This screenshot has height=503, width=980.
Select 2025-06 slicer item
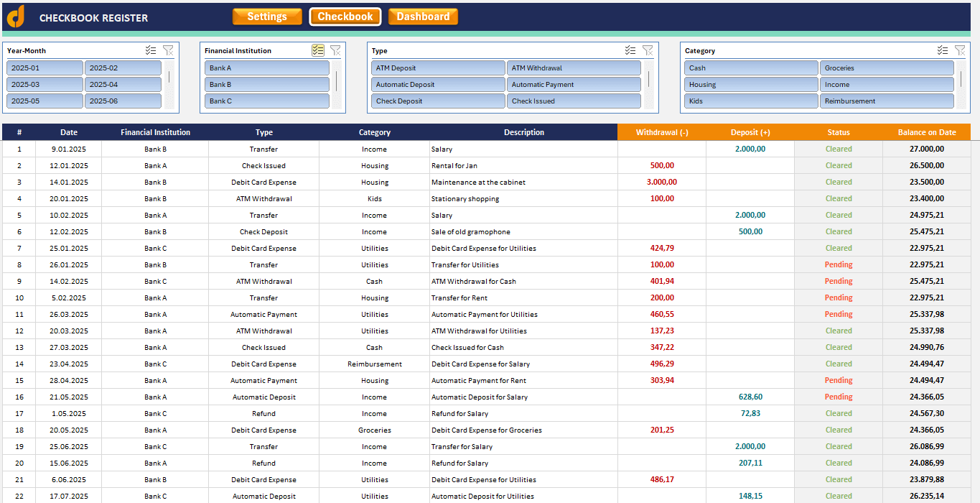(123, 101)
